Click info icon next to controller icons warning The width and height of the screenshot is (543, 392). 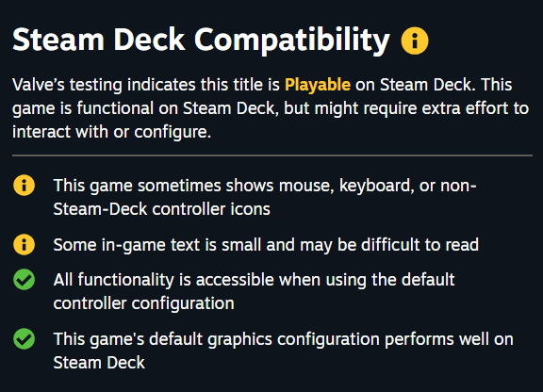[24, 186]
